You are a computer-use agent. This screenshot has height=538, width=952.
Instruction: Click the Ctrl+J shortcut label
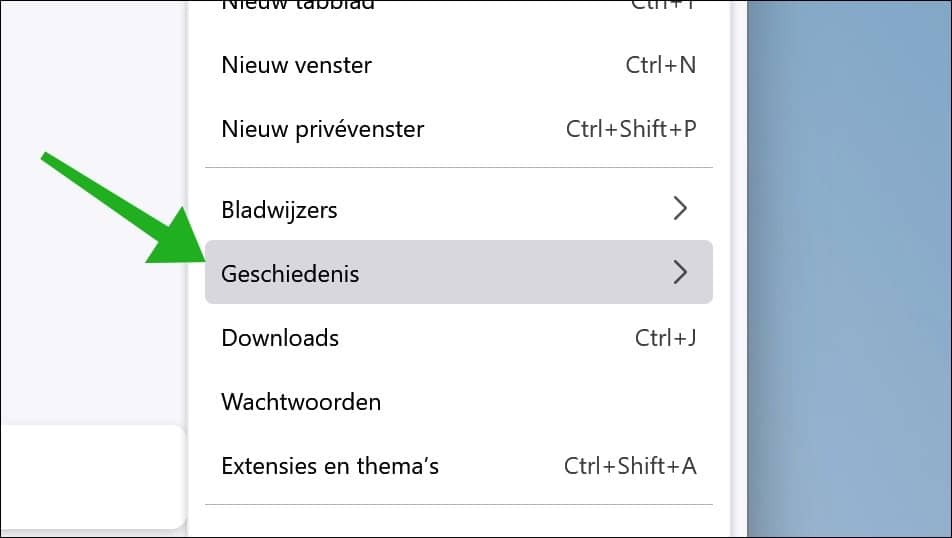click(665, 338)
